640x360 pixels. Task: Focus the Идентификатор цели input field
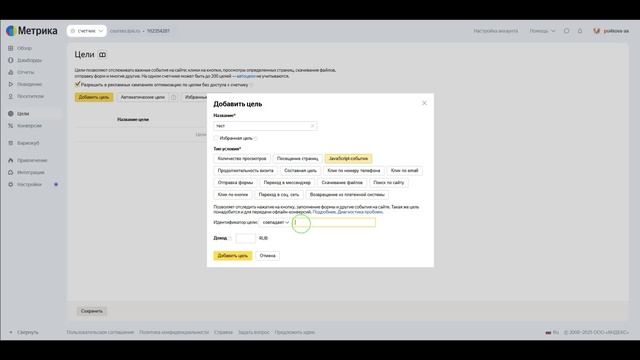[x=335, y=222]
